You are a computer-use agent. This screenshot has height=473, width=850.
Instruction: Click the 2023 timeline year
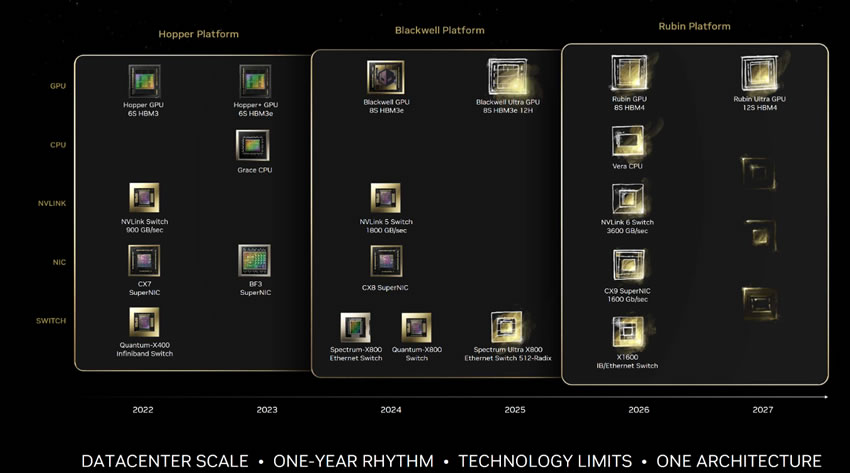267,410
